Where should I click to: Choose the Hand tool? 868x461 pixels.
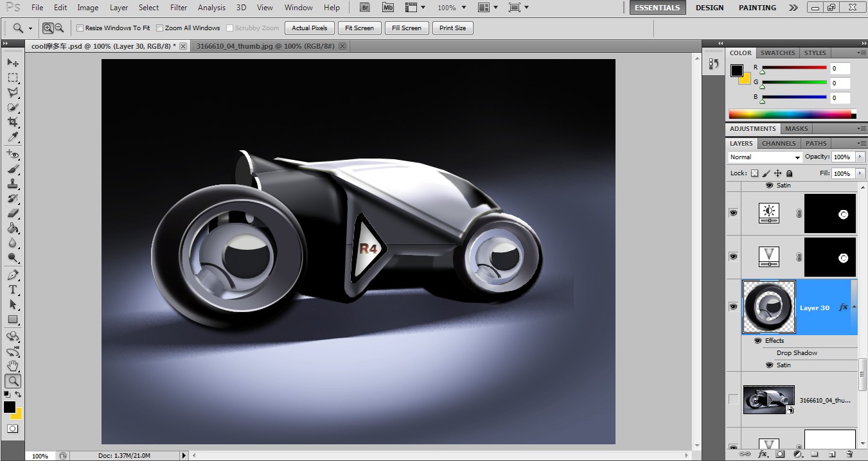coord(13,366)
